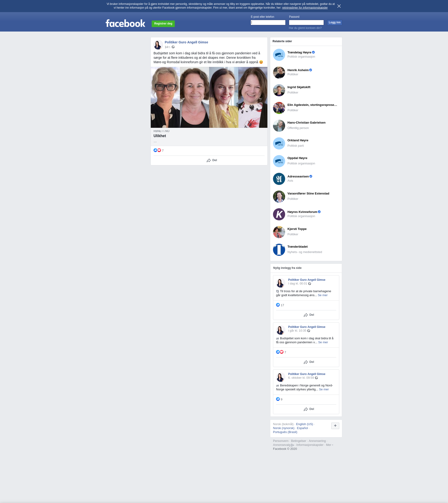
Task: Click the like reaction icon on main post
Action: 155,150
